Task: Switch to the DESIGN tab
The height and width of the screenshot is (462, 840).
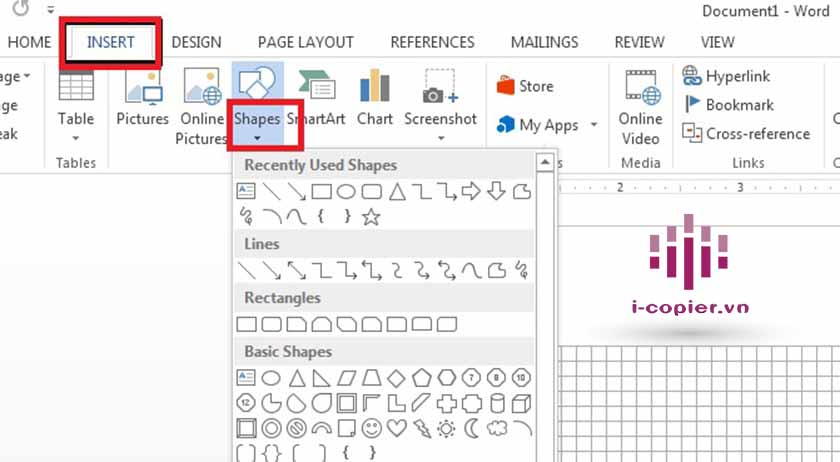Action: [x=196, y=42]
